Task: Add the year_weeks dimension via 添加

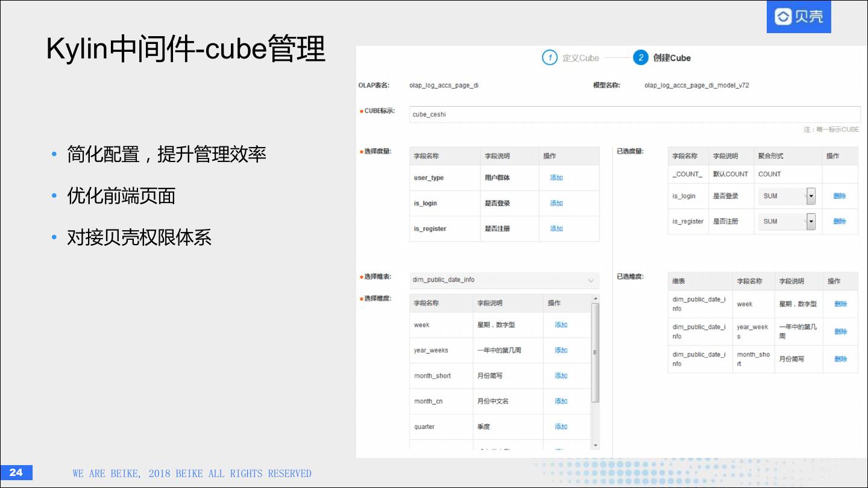Action: (561, 350)
